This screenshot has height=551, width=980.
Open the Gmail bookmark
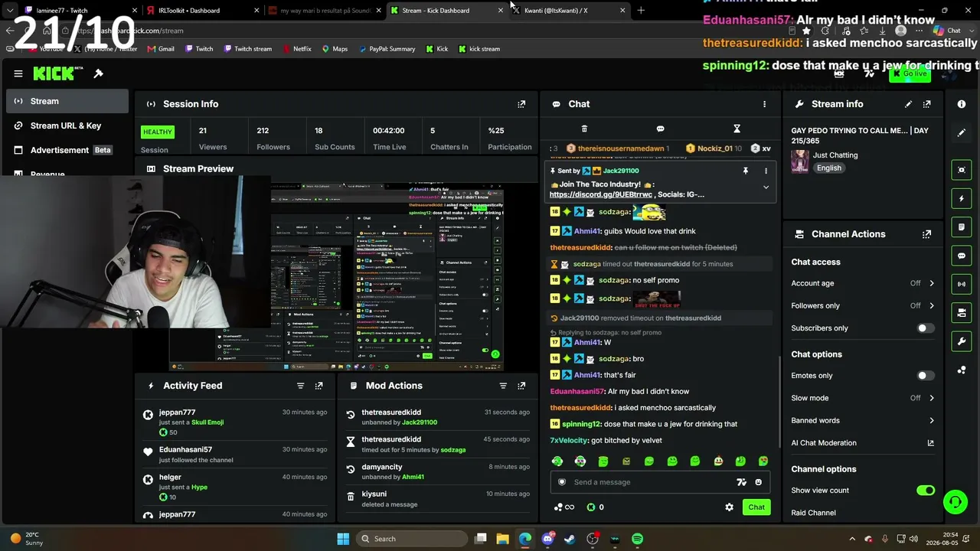point(160,49)
